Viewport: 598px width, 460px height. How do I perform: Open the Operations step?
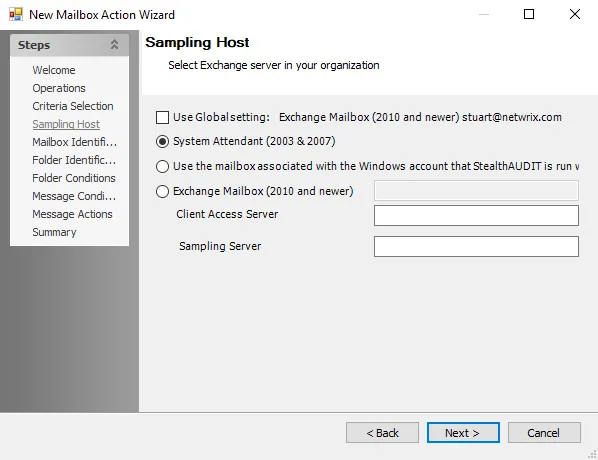[59, 88]
